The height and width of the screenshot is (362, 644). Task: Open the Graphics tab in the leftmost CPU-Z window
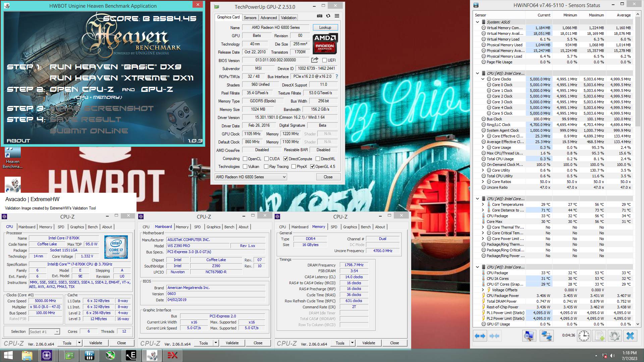coord(77,227)
